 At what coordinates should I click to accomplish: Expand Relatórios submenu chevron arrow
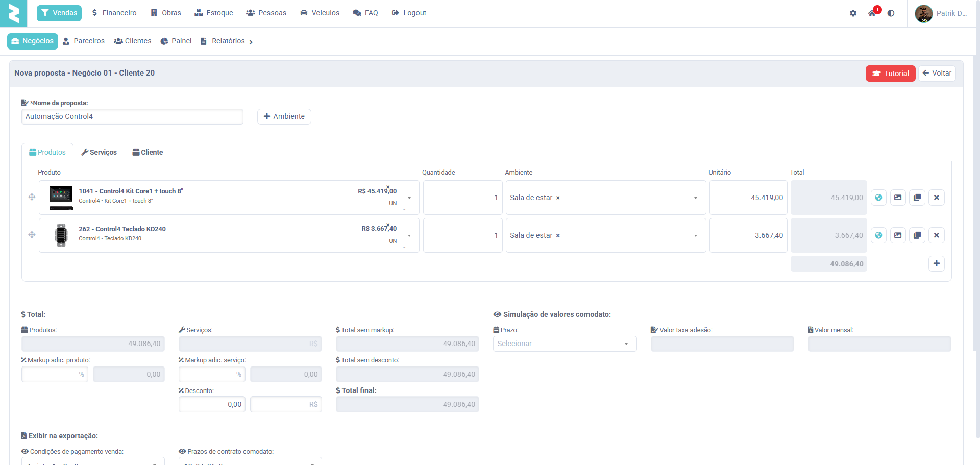click(251, 42)
